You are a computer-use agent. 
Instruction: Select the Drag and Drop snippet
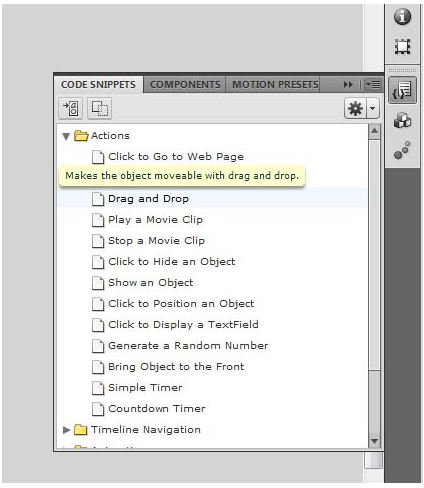[x=148, y=199]
